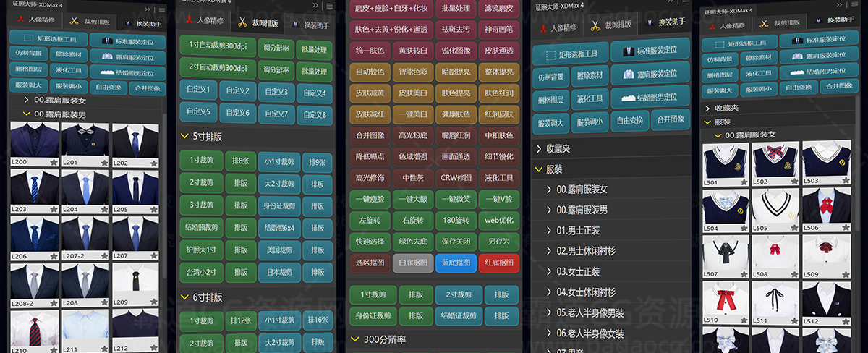Toggle favorite star on suit L200

click(54, 163)
